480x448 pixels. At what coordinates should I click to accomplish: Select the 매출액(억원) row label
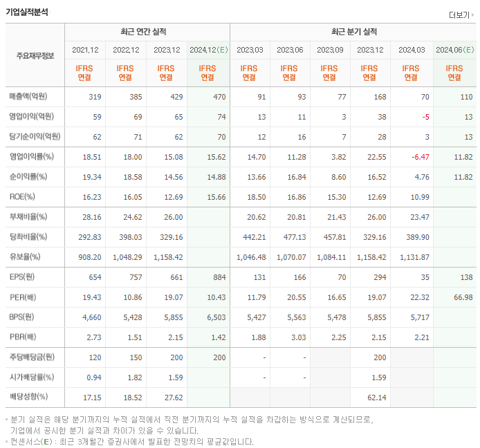28,96
